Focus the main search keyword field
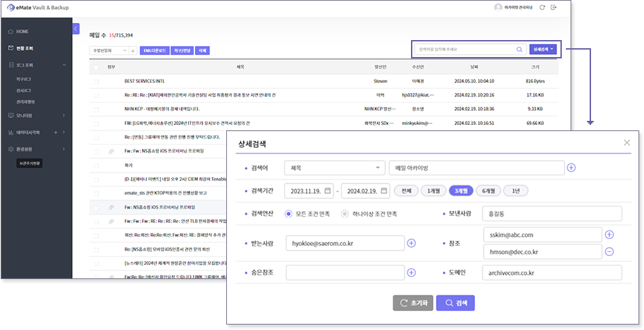 click(x=465, y=50)
